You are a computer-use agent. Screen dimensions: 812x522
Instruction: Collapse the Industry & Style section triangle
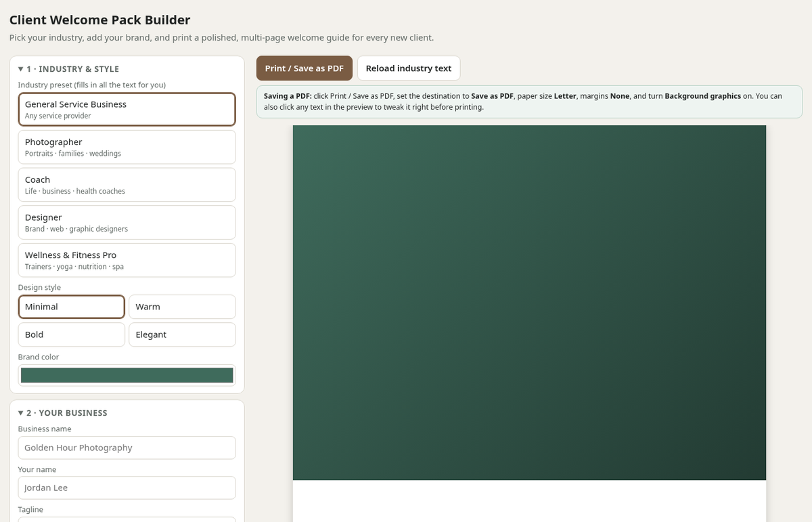(21, 69)
